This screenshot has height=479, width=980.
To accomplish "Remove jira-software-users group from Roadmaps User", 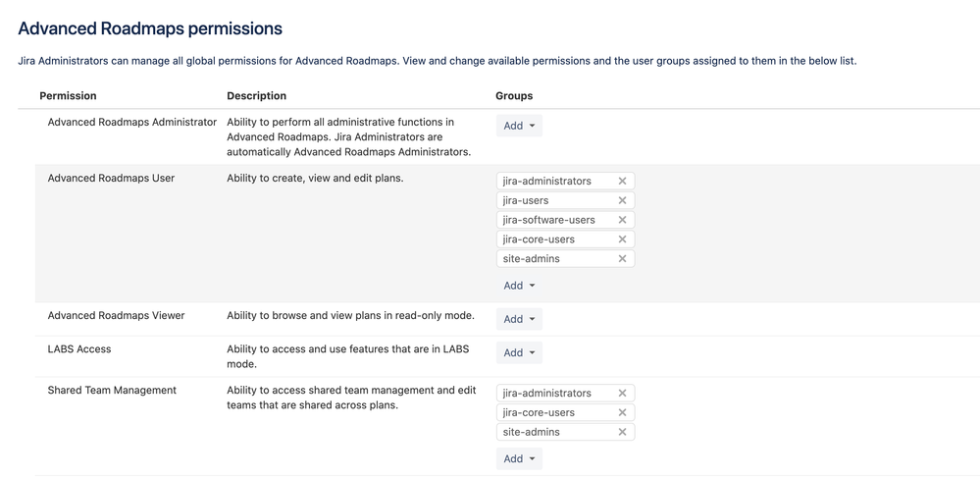I will coord(622,220).
